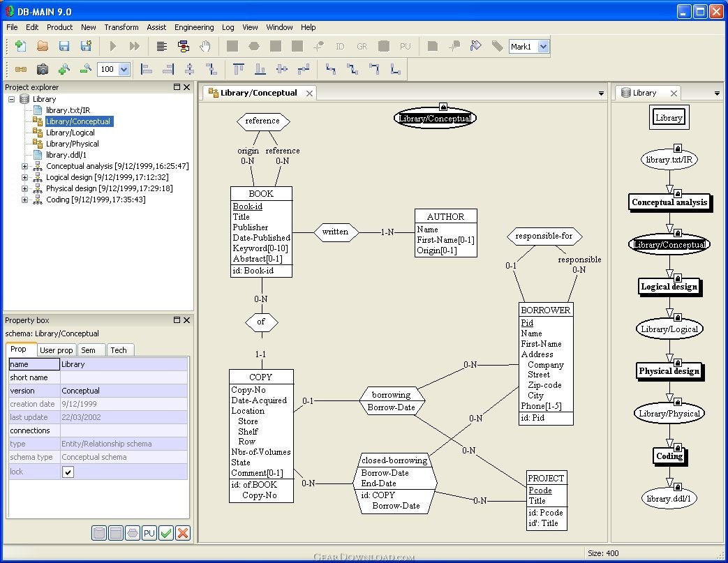The image size is (728, 563).
Task: Collapse the Library root node
Action: pos(12,99)
